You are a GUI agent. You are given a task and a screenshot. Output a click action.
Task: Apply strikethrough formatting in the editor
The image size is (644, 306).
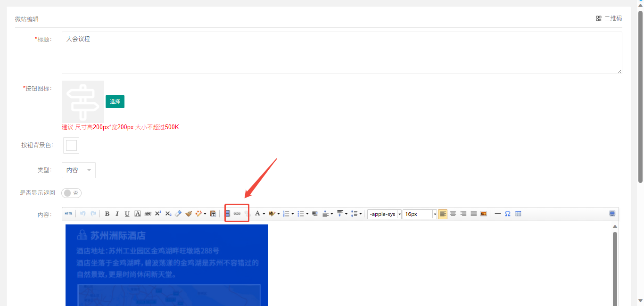[x=148, y=214]
